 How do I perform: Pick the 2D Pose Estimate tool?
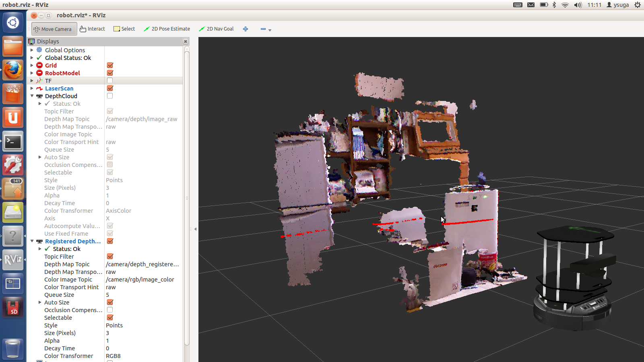coord(167,29)
